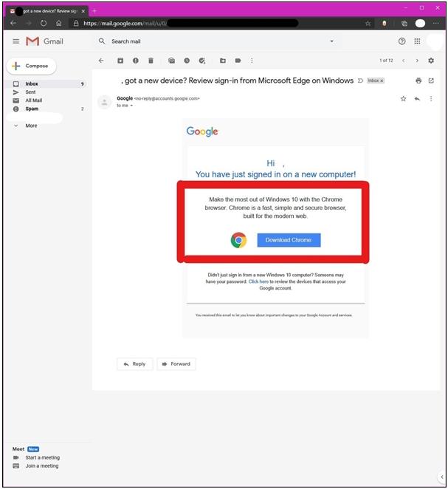Open the Gmail main menu hamburger
This screenshot has width=448, height=489.
point(16,41)
